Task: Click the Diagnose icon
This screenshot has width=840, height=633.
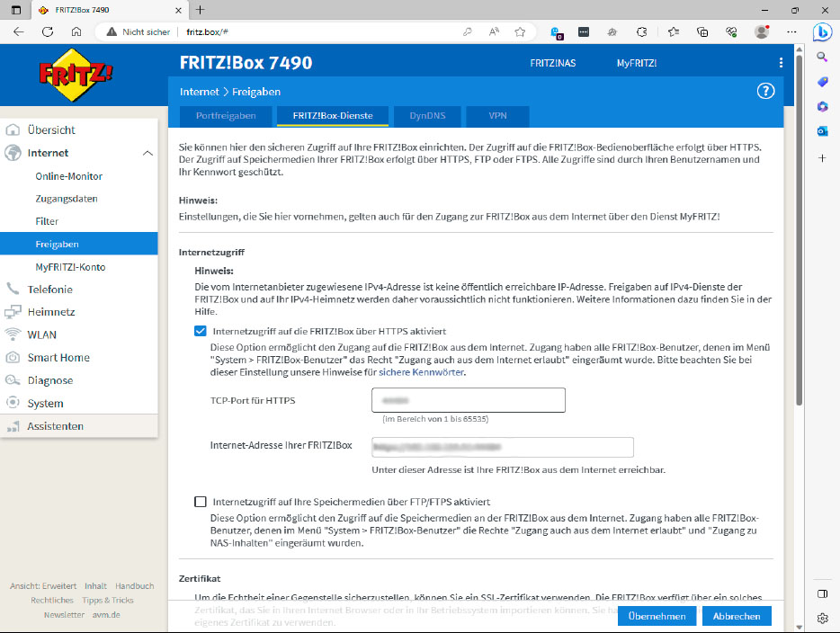Action: [13, 380]
